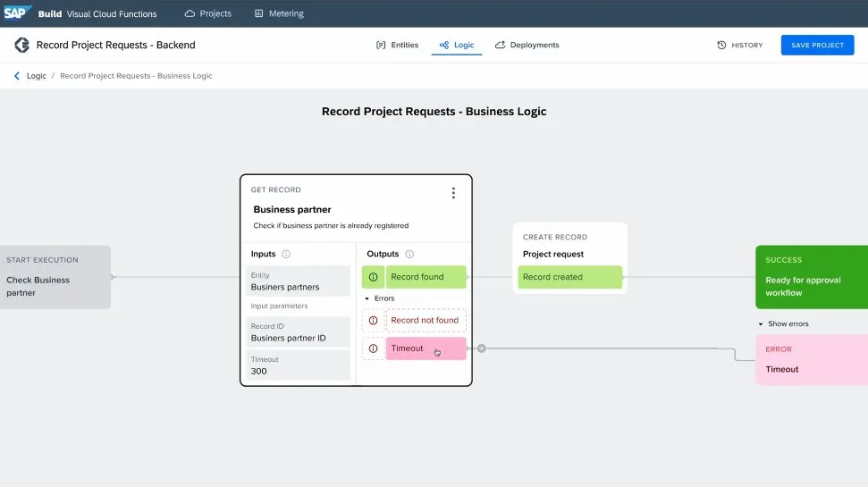The image size is (868, 487).
Task: Open the History view
Action: (x=739, y=45)
